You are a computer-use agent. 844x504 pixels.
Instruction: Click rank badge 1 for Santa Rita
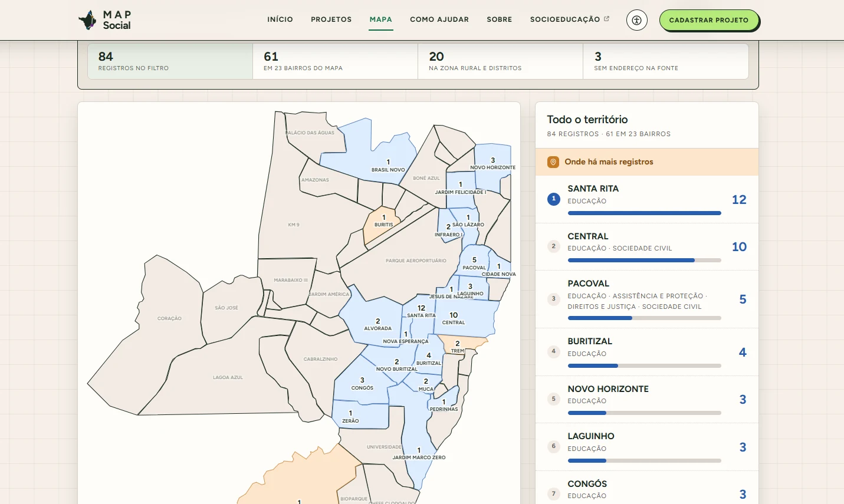tap(553, 199)
